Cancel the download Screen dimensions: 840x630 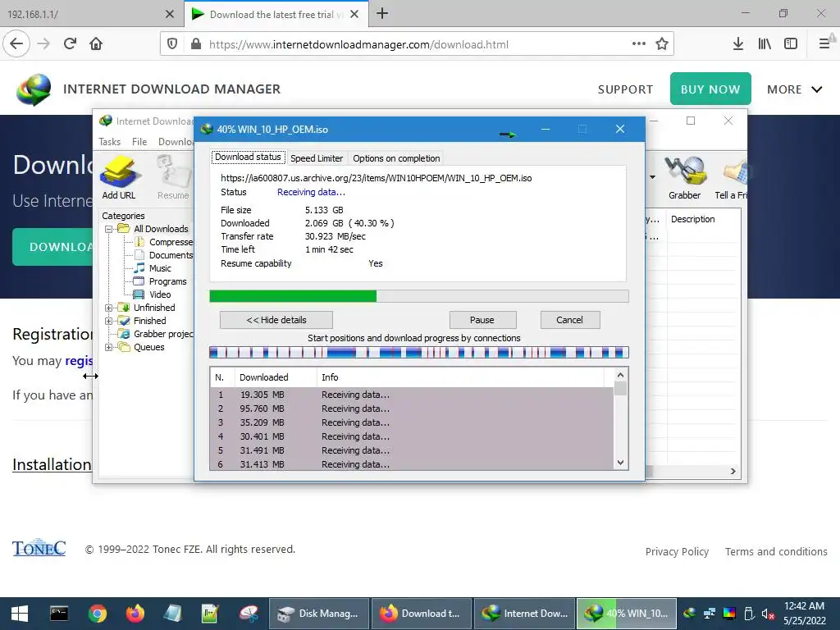[569, 321]
